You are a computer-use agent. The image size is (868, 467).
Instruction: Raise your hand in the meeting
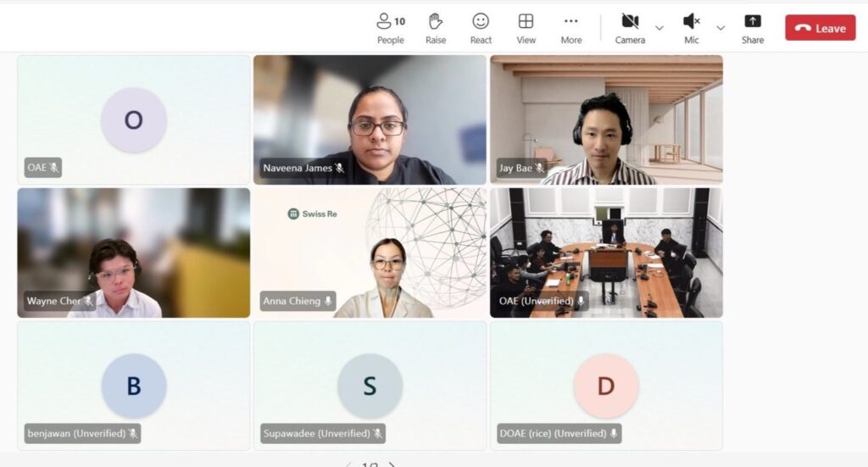click(x=436, y=28)
